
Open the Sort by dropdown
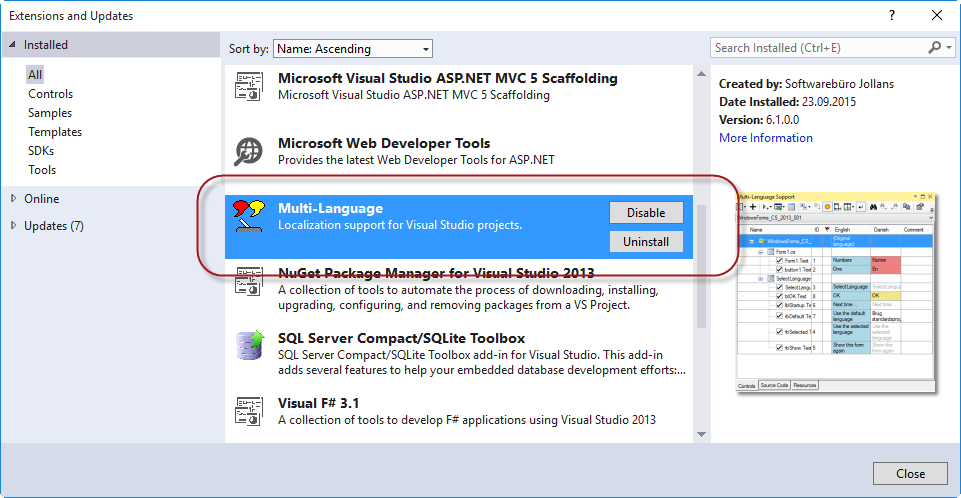click(x=353, y=48)
